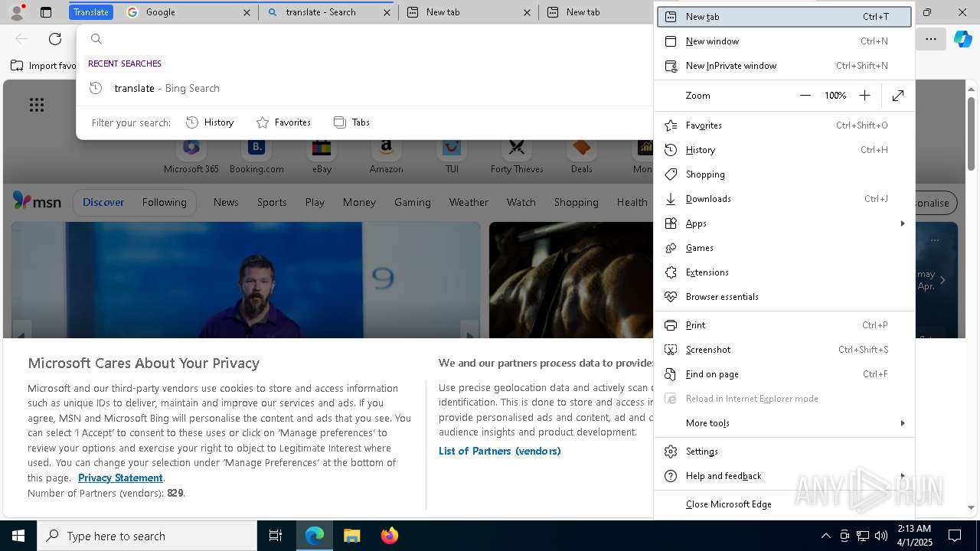
Task: Open Extensions from the Edge menu
Action: [784, 272]
